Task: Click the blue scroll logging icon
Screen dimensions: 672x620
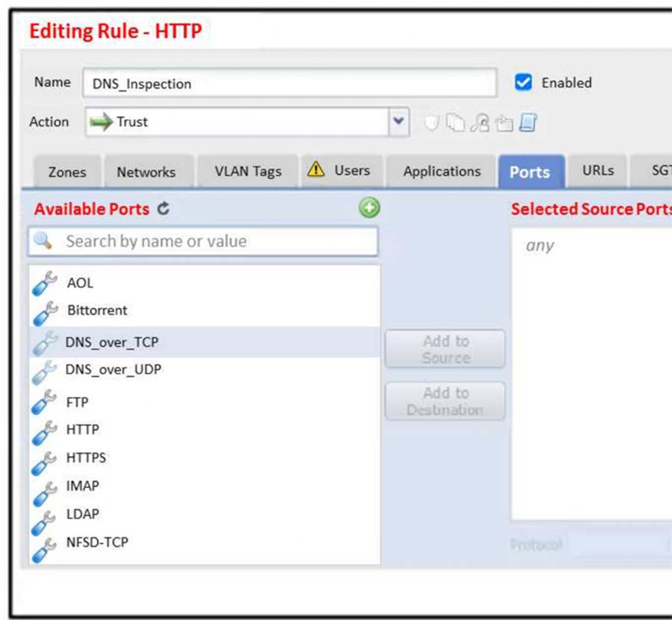Action: pos(529,123)
